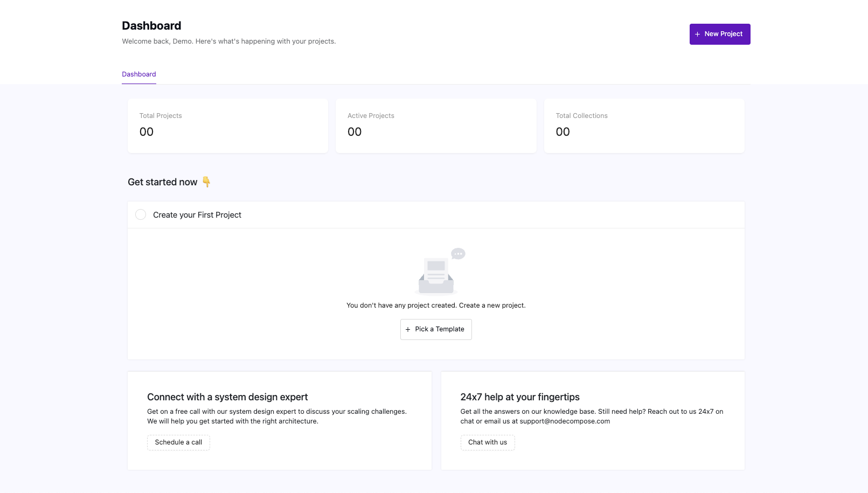Click the Total Collections stat card

pyautogui.click(x=644, y=126)
